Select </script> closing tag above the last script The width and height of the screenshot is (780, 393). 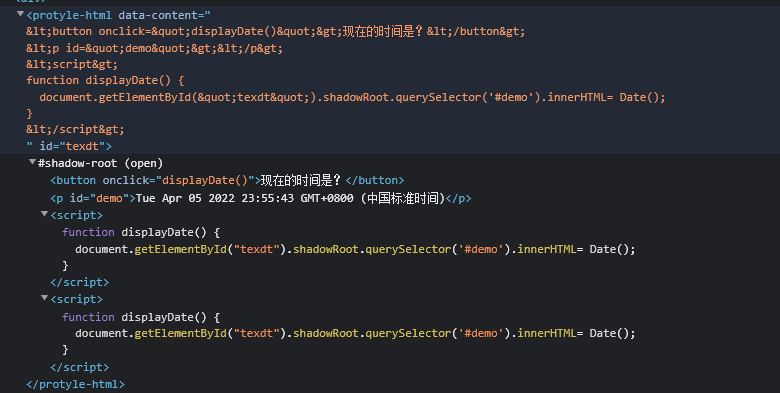pyautogui.click(x=80, y=282)
